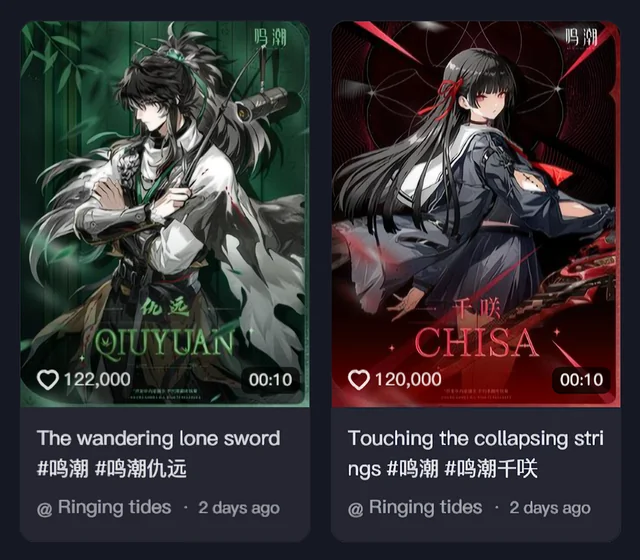Click '2 days ago' timestamp on Qiuyuan post
Viewport: 640px width, 560px height.
pyautogui.click(x=239, y=508)
